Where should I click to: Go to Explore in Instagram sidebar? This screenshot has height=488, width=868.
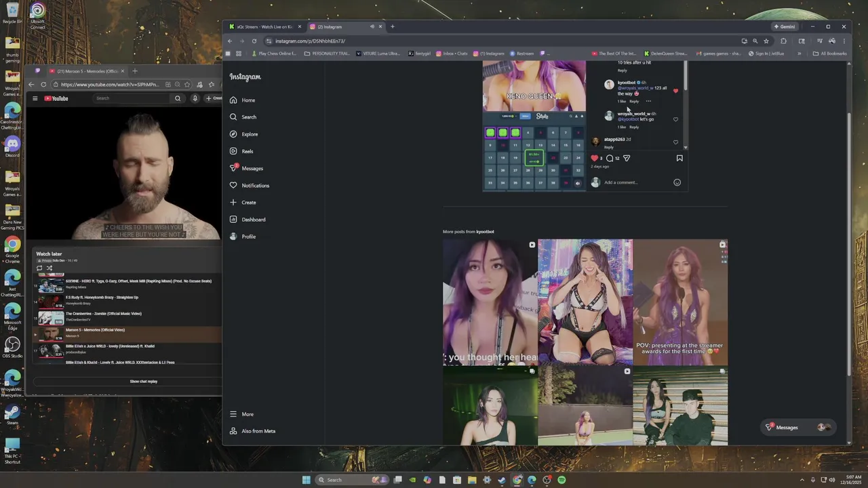pos(243,134)
